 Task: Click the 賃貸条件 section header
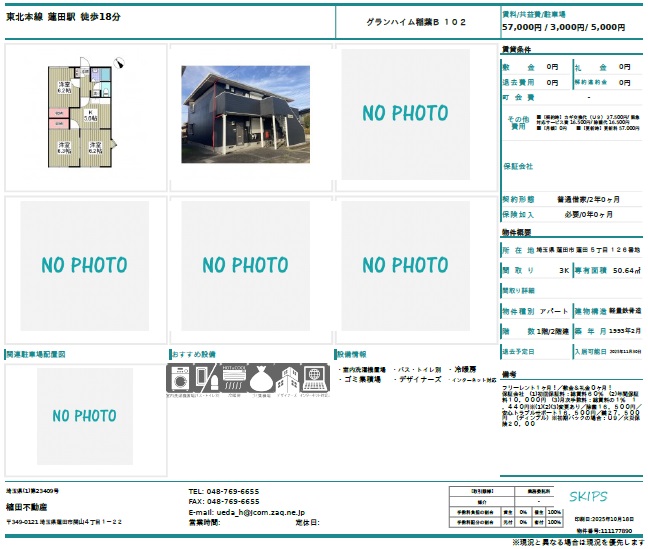(516, 49)
